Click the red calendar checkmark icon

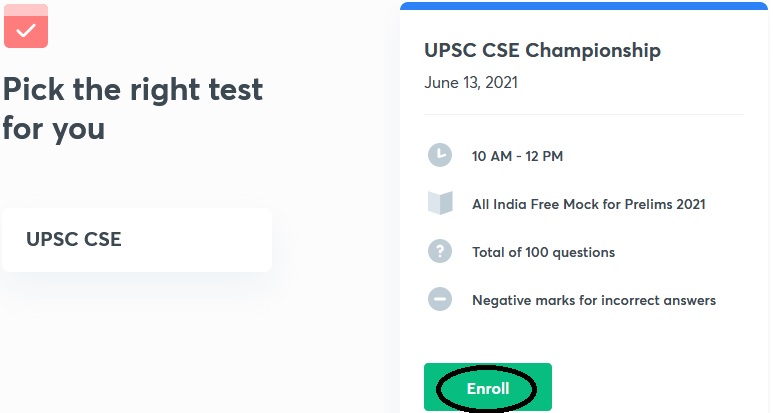tap(26, 26)
